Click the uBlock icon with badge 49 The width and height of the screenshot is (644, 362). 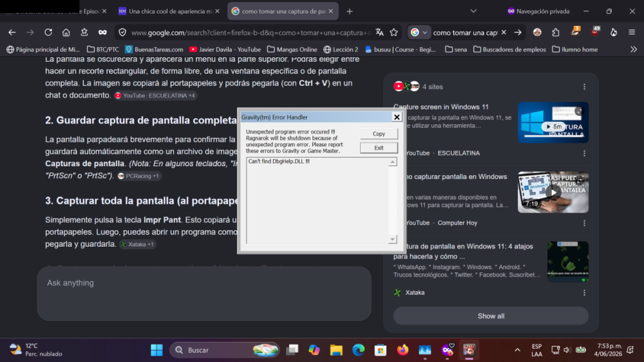pyautogui.click(x=594, y=32)
